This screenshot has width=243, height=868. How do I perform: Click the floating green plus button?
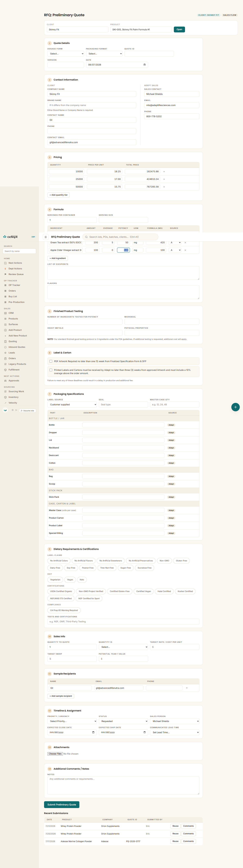click(235, 407)
